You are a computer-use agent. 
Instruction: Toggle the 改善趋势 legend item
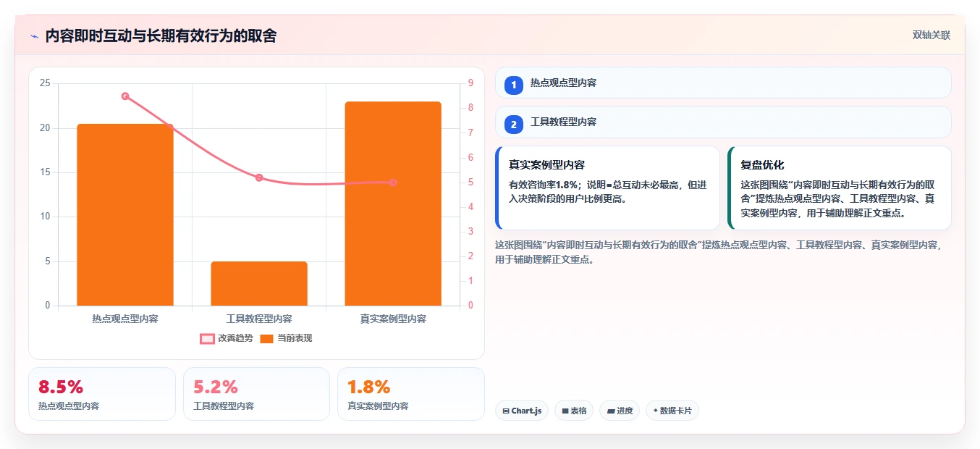(x=227, y=338)
